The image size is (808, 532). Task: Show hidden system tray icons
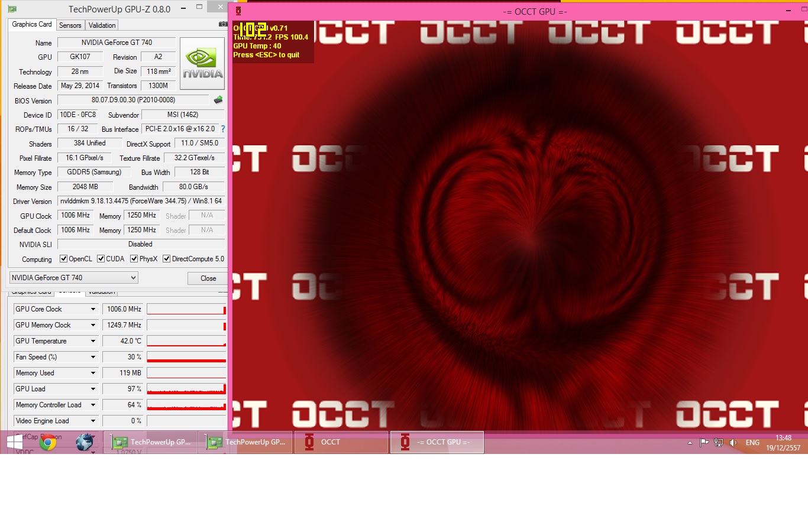[x=690, y=443]
